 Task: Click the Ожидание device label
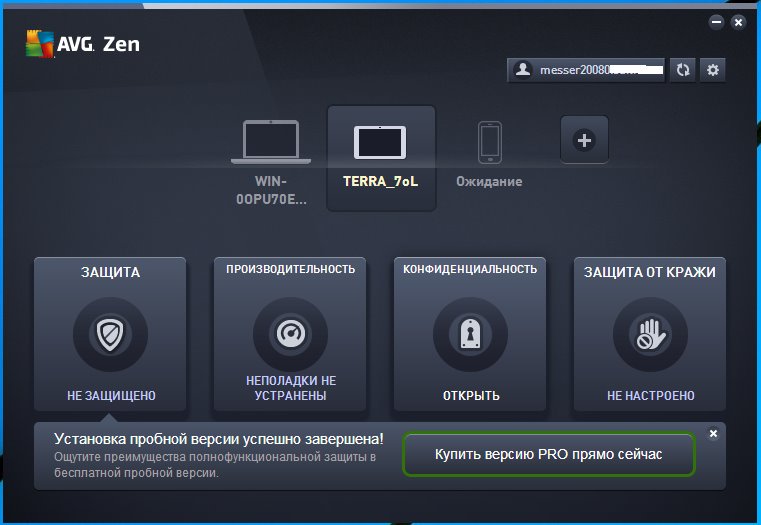[489, 181]
